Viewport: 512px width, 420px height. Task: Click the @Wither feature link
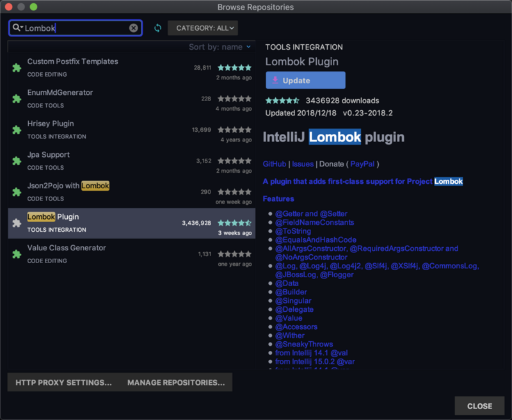tap(290, 335)
